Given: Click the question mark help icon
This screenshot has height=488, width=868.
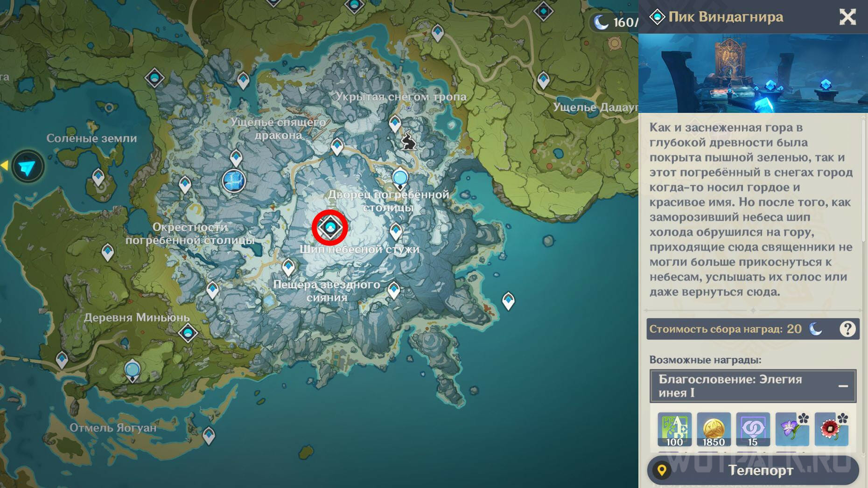Looking at the screenshot, I should (847, 329).
